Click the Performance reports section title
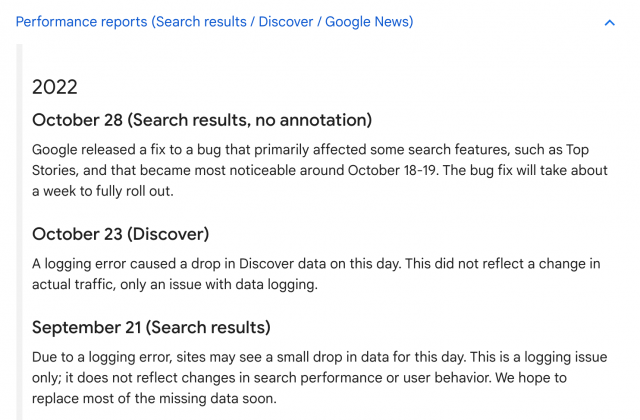Image resolution: width=640 pixels, height=420 pixels. point(214,22)
